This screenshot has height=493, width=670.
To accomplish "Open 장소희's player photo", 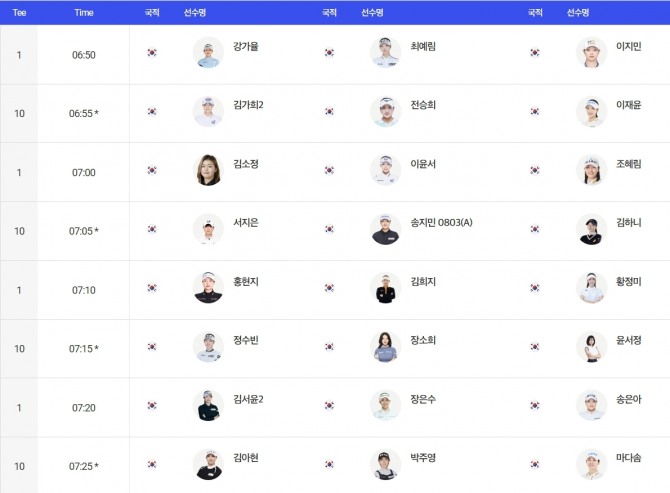I will [x=385, y=347].
